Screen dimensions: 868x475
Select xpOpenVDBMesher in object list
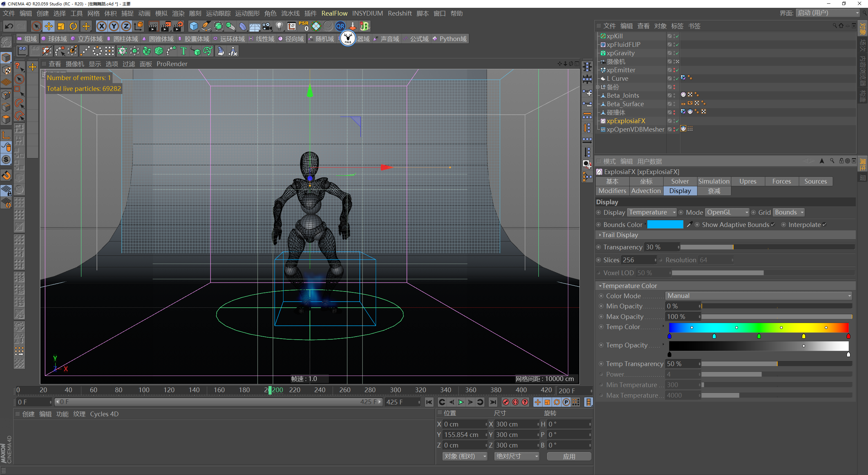point(635,129)
